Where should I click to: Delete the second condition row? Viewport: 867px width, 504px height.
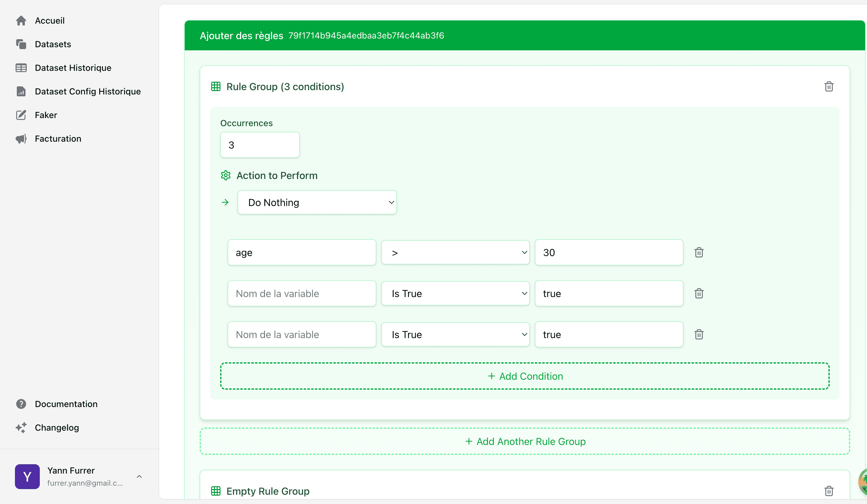click(699, 293)
